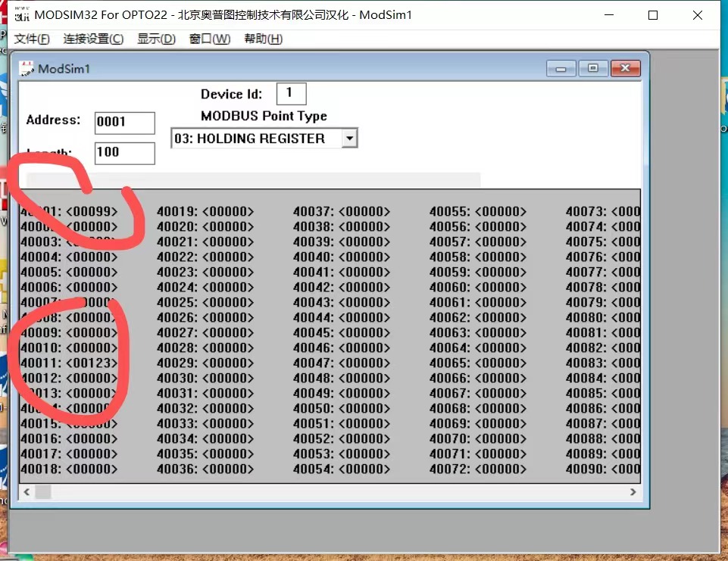
Task: Click the Address field showing 0001
Action: pos(124,123)
